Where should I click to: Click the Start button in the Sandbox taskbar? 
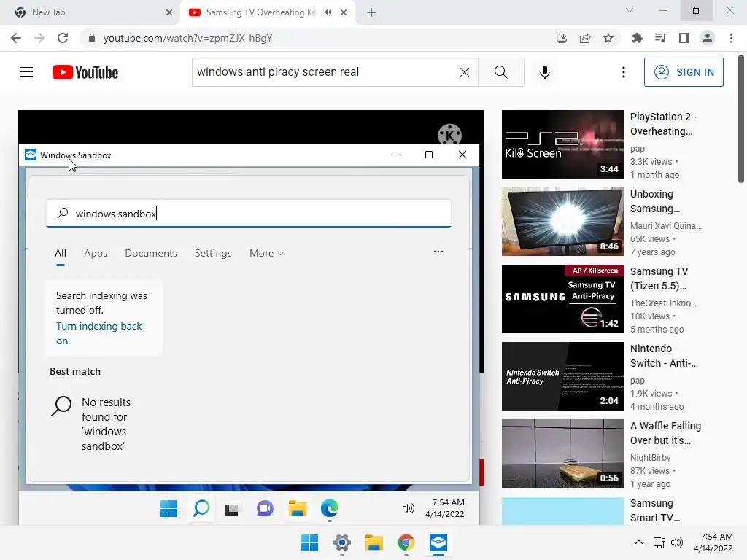169,508
